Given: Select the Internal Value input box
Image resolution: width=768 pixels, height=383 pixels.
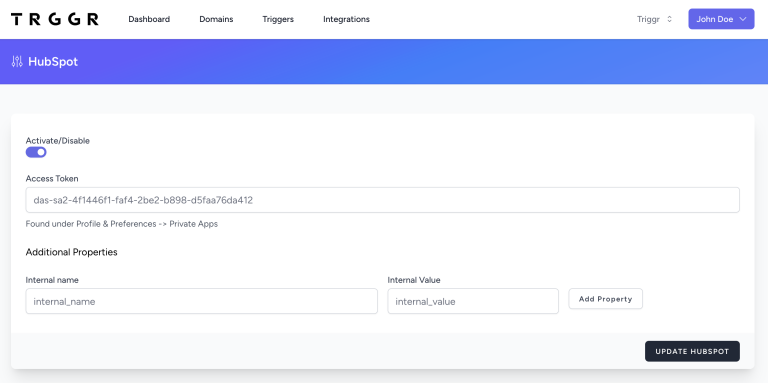Looking at the screenshot, I should coord(473,301).
